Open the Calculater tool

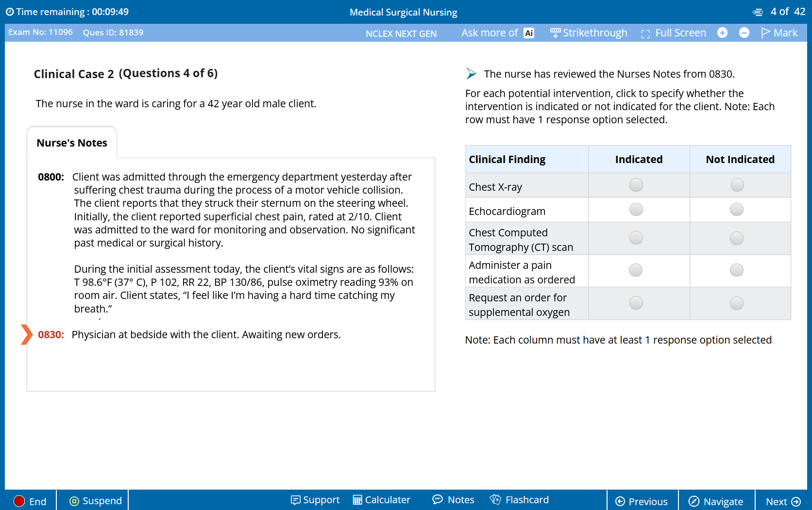point(381,500)
